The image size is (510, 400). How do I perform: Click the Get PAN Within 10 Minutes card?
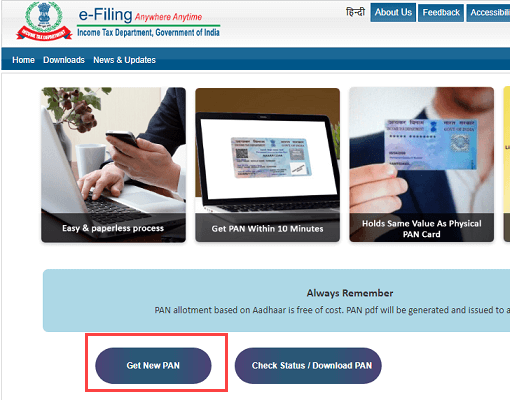[x=267, y=165]
